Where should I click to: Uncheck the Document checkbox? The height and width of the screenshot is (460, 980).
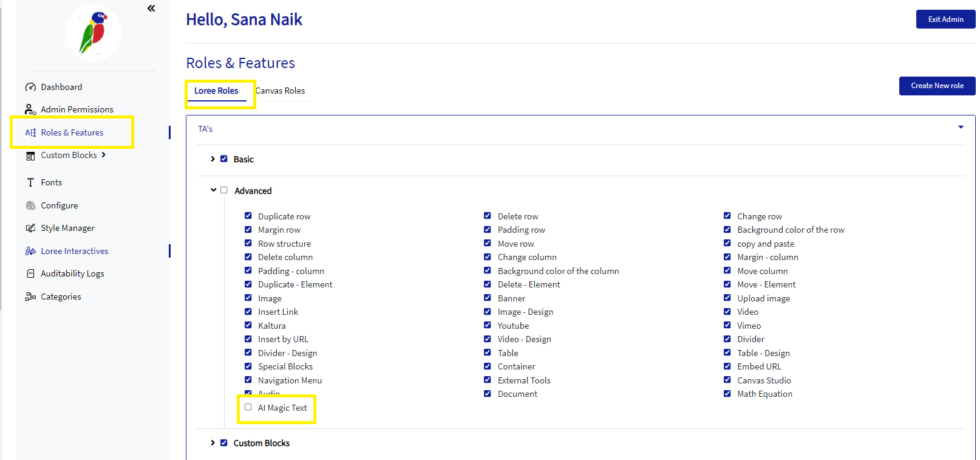pos(488,394)
